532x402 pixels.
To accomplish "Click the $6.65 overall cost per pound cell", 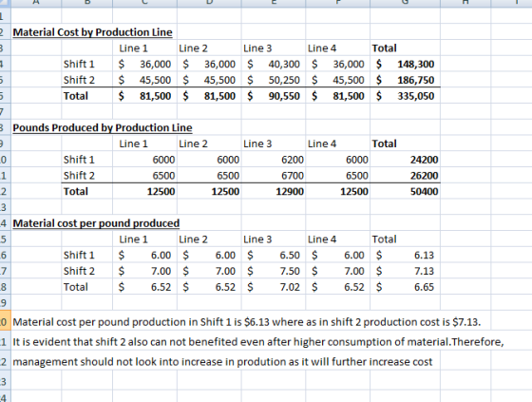I will pyautogui.click(x=405, y=287).
